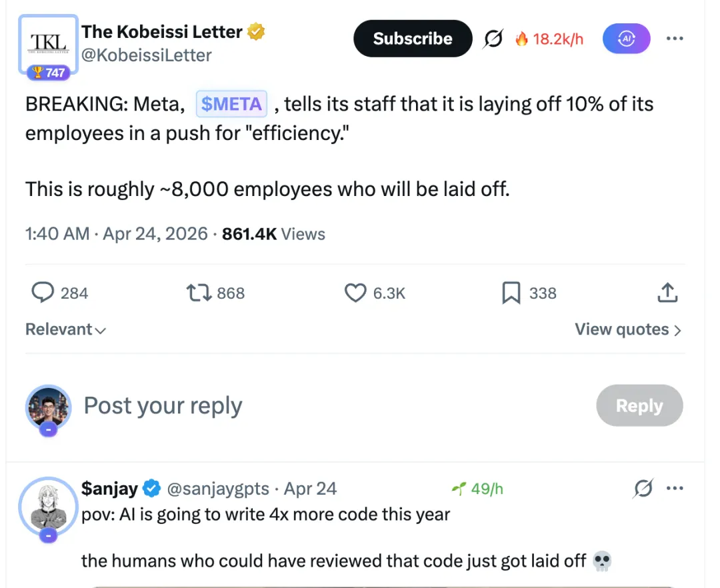This screenshot has width=720, height=588.
Task: Open more options on $anjay's reply
Action: (x=675, y=489)
